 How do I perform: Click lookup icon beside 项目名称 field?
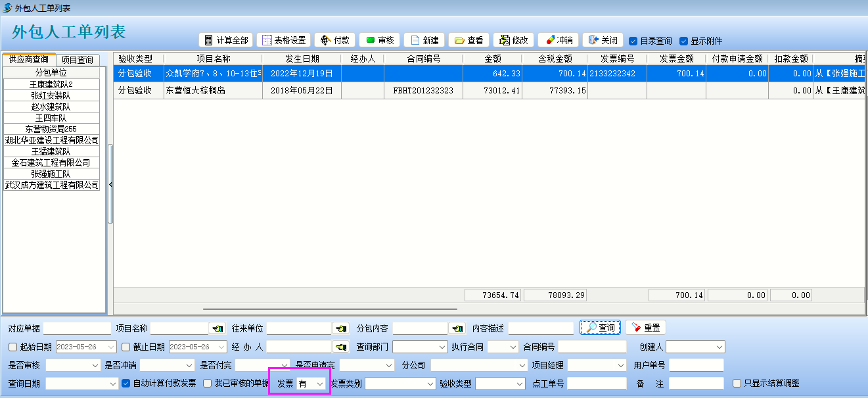tap(217, 328)
